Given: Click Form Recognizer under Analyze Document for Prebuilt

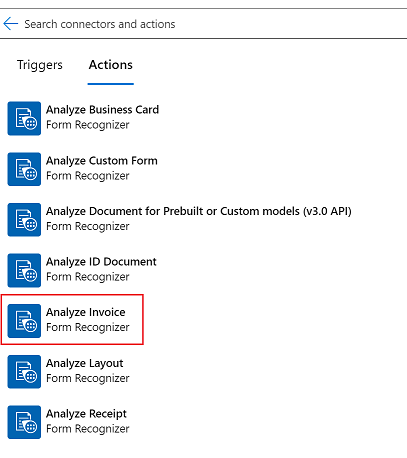Looking at the screenshot, I should click(88, 226).
